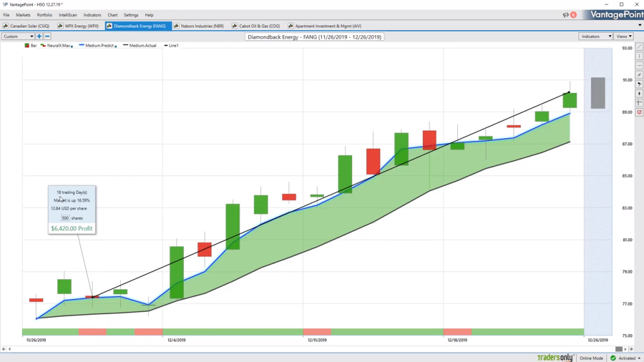This screenshot has height=362, width=644.
Task: Click the 18 trading Day(s) text
Action: tap(72, 192)
